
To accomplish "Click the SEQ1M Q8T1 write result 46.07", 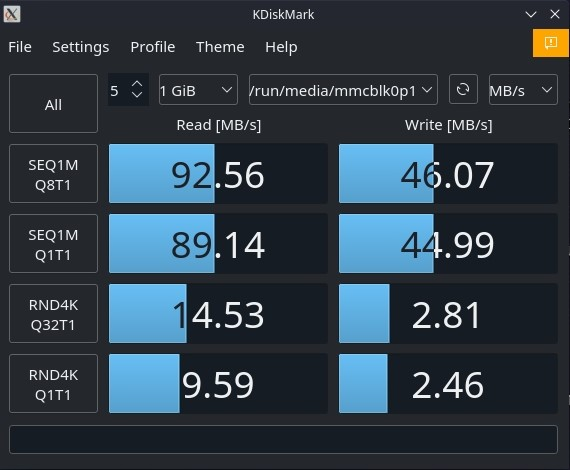I will (x=448, y=174).
